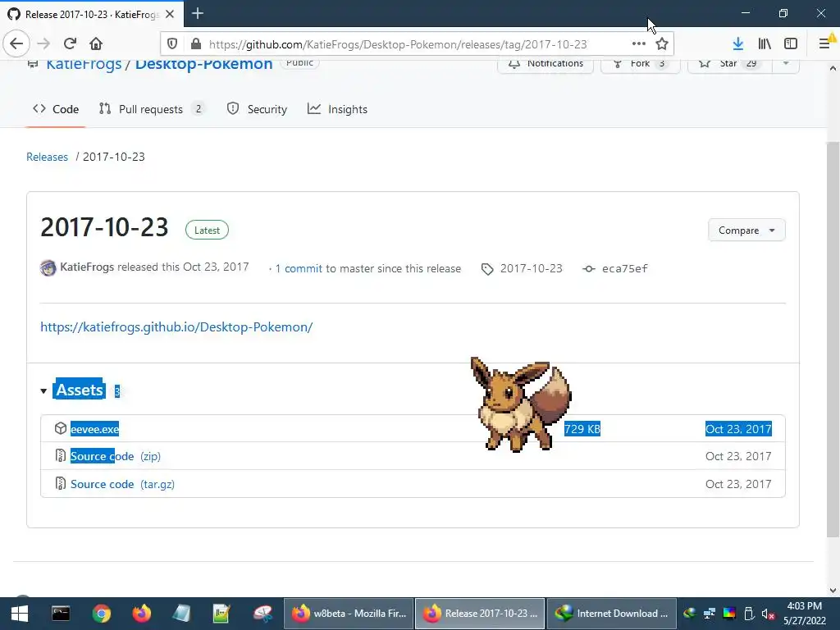Open the paint-style taskbar app icon
Viewport: 840px width, 630px height.
pyautogui.click(x=262, y=614)
